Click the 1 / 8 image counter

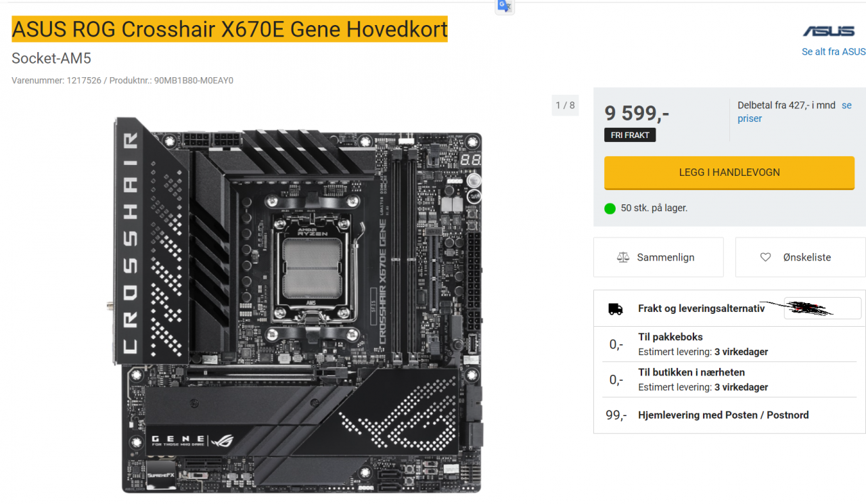click(565, 105)
